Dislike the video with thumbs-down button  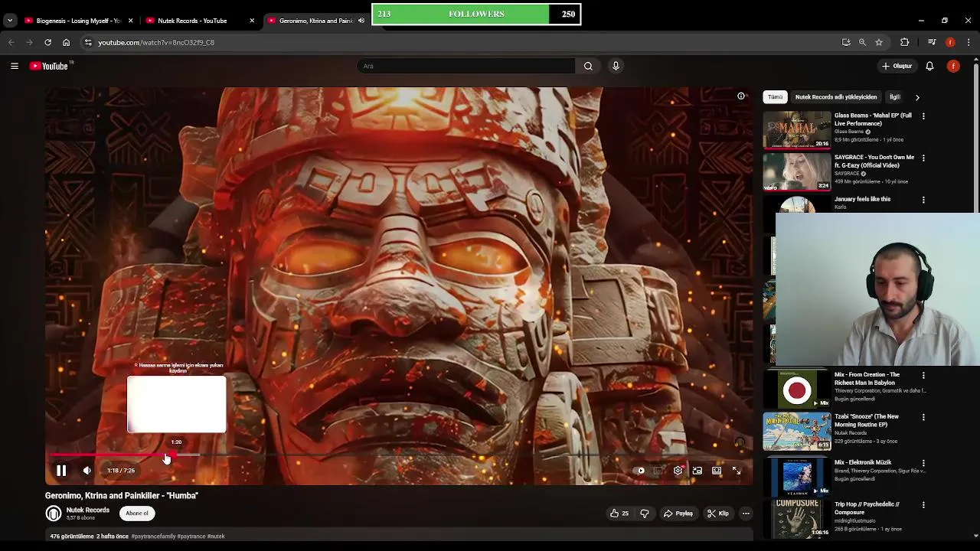(x=645, y=514)
